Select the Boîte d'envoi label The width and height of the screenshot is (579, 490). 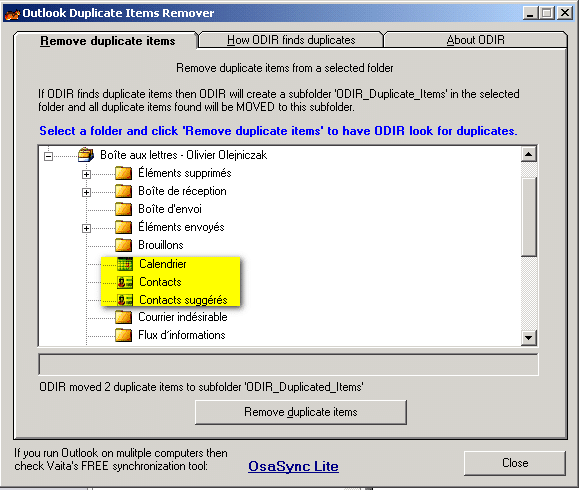170,209
